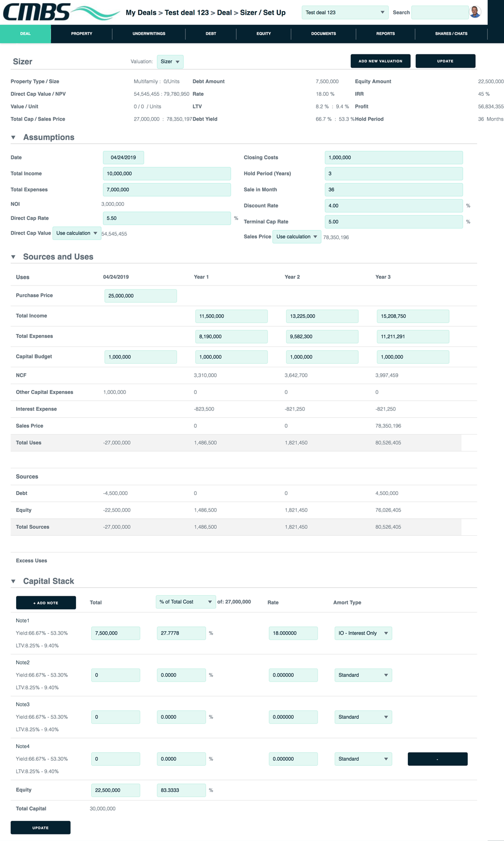Edit Year 3 Total Expenses 11,211,291

pyautogui.click(x=413, y=337)
